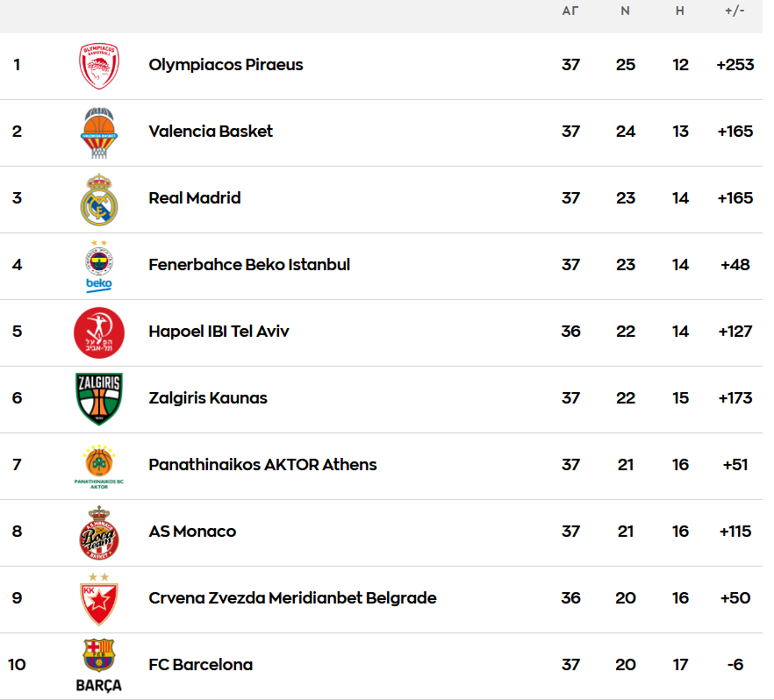Image resolution: width=774 pixels, height=700 pixels.
Task: Click the Valencia Basket logo
Action: pos(99,132)
